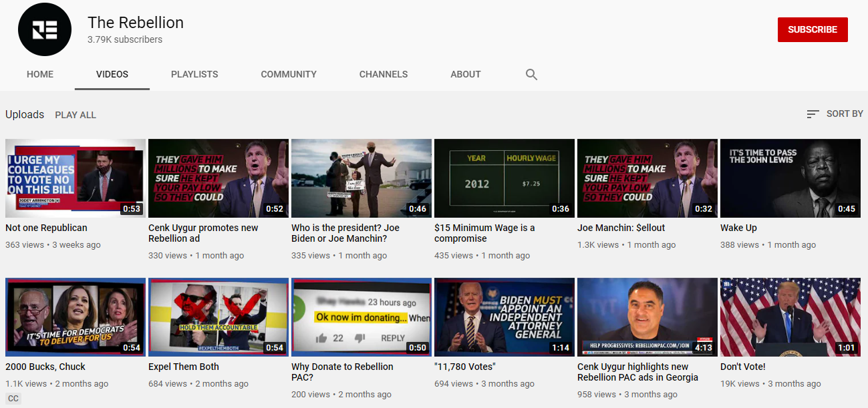Screen dimensions: 868x408
Task: Click the Don't Vote! title
Action: 743,367
